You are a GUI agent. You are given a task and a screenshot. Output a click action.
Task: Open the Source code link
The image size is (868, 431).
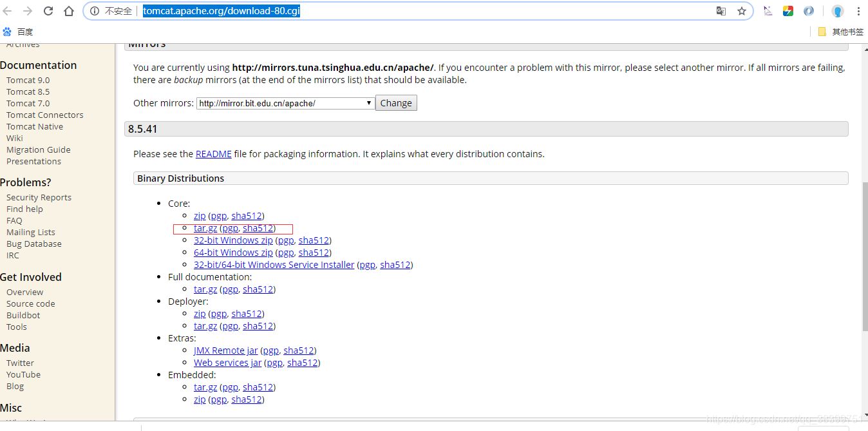pyautogui.click(x=31, y=303)
